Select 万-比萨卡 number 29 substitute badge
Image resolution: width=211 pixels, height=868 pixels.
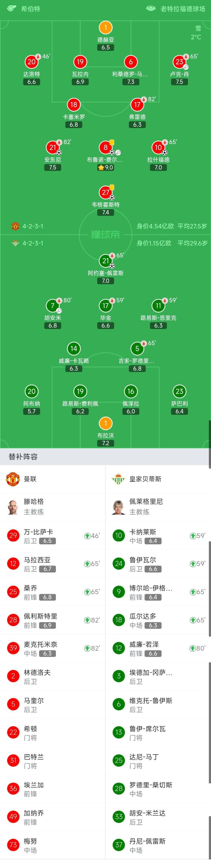pyautogui.click(x=13, y=536)
